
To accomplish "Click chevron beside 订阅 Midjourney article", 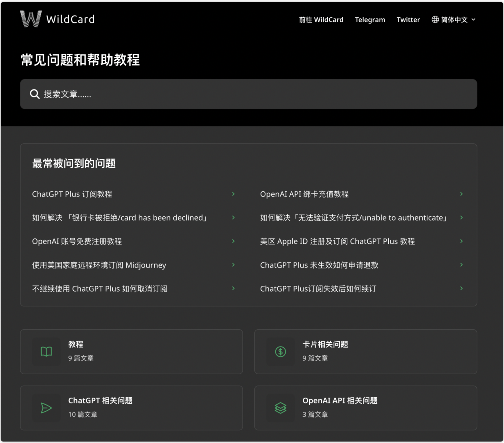I will [x=233, y=265].
